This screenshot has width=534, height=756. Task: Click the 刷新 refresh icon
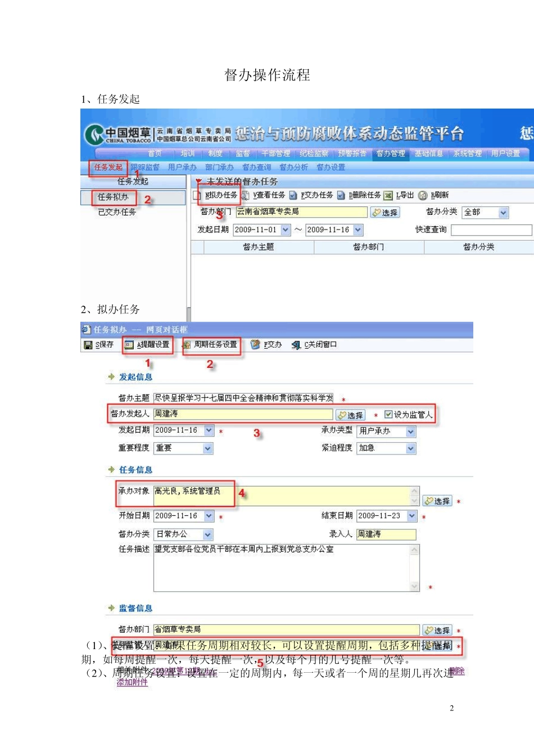coord(423,195)
